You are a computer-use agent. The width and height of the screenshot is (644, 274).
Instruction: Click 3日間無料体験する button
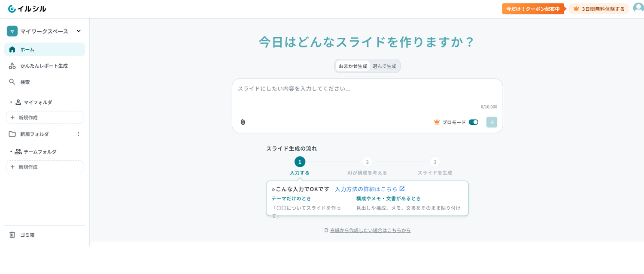point(599,9)
